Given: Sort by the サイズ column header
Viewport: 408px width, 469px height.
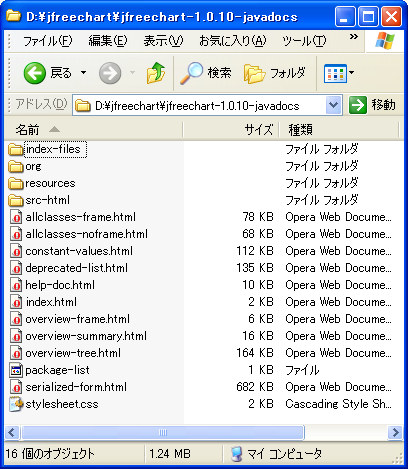Looking at the screenshot, I should (x=231, y=130).
